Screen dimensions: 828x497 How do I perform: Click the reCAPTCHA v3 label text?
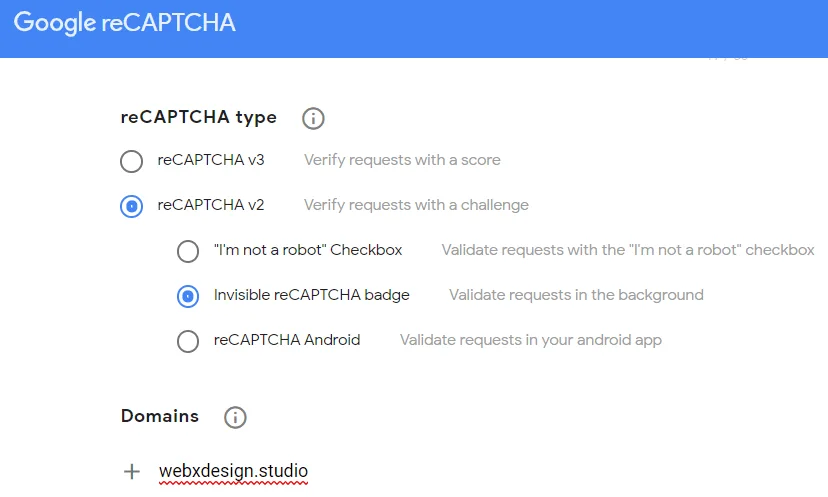211,160
